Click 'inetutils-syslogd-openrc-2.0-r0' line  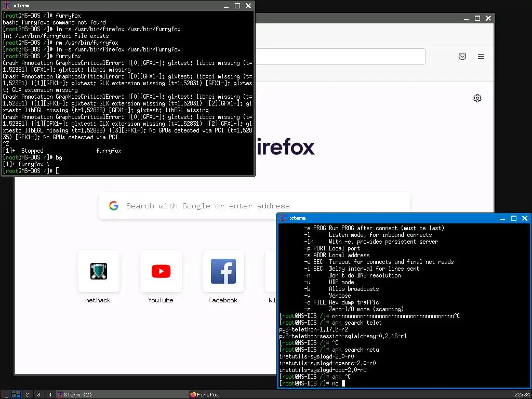coord(327,363)
